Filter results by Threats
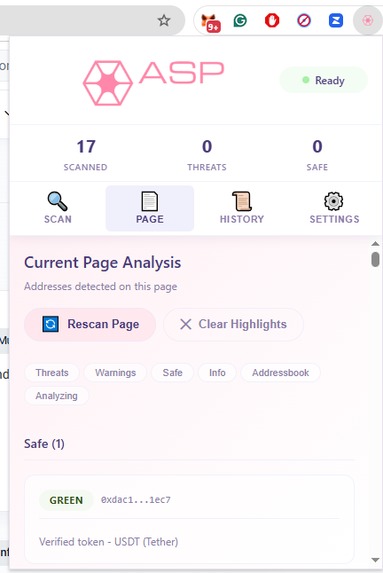 [52, 373]
